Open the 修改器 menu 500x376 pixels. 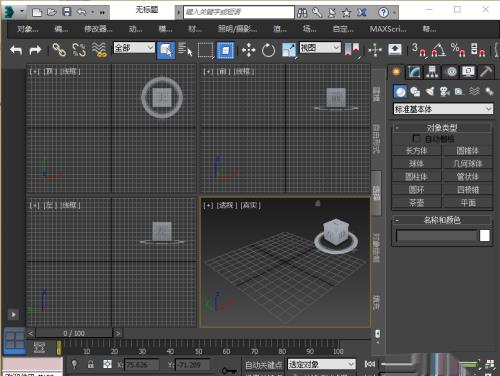[98, 29]
